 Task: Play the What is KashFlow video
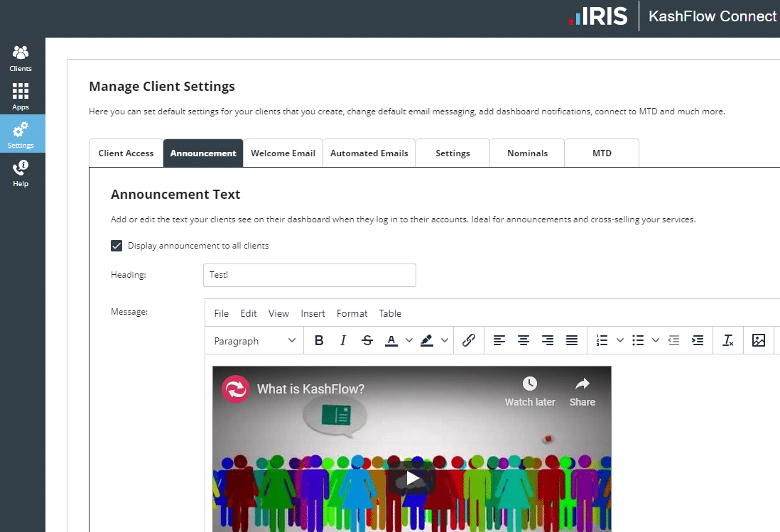[412, 478]
